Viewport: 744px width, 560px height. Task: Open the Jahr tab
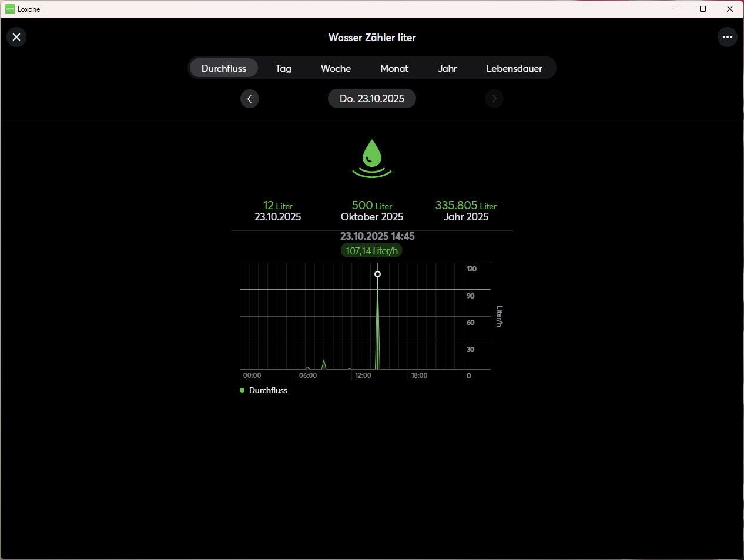(447, 68)
